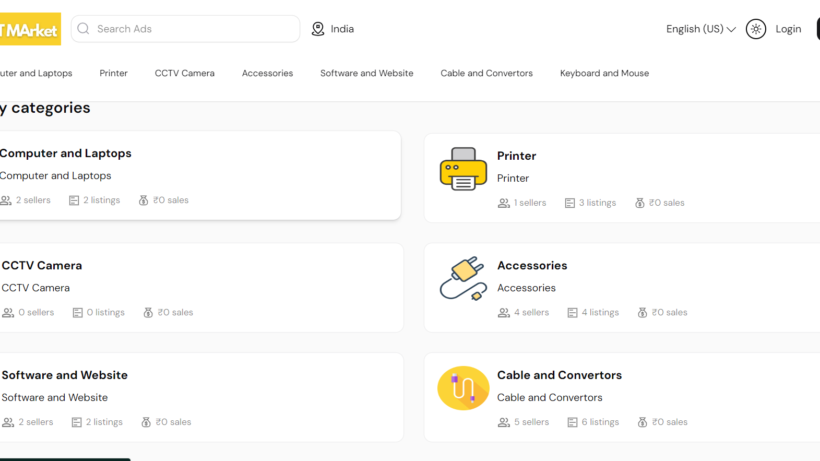Select the CCTV Camera nav tab
Screen dimensions: 820x461
185,73
